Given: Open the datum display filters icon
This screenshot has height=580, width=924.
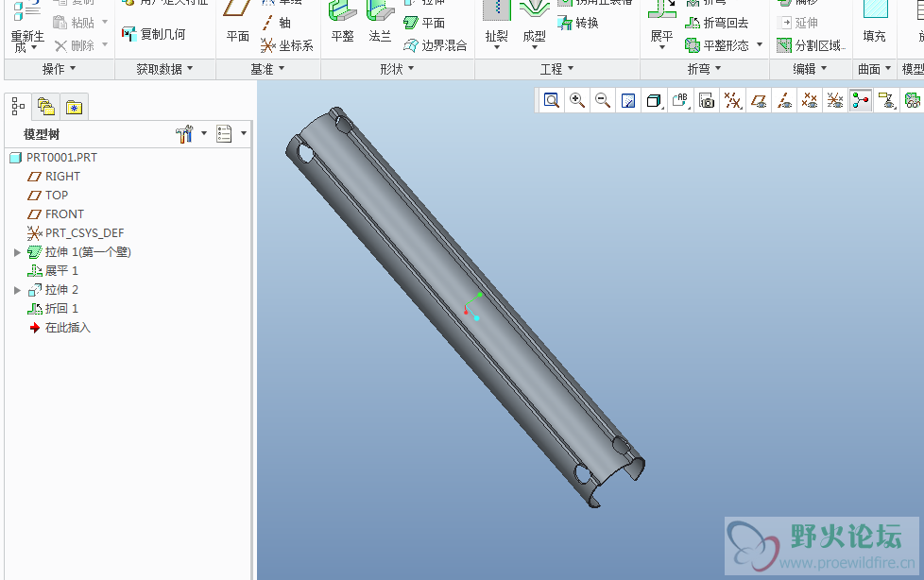Looking at the screenshot, I should tap(732, 101).
